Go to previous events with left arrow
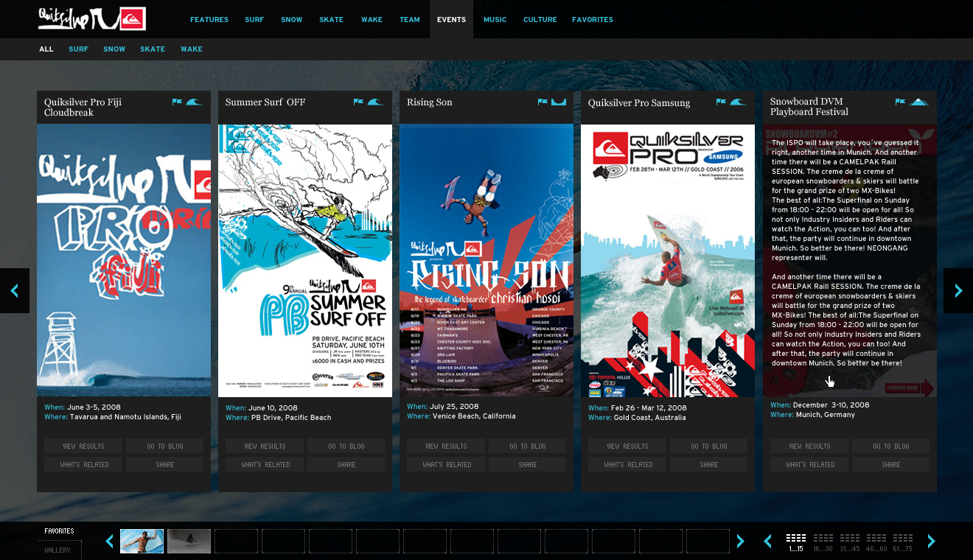The image size is (973, 560). click(x=15, y=291)
